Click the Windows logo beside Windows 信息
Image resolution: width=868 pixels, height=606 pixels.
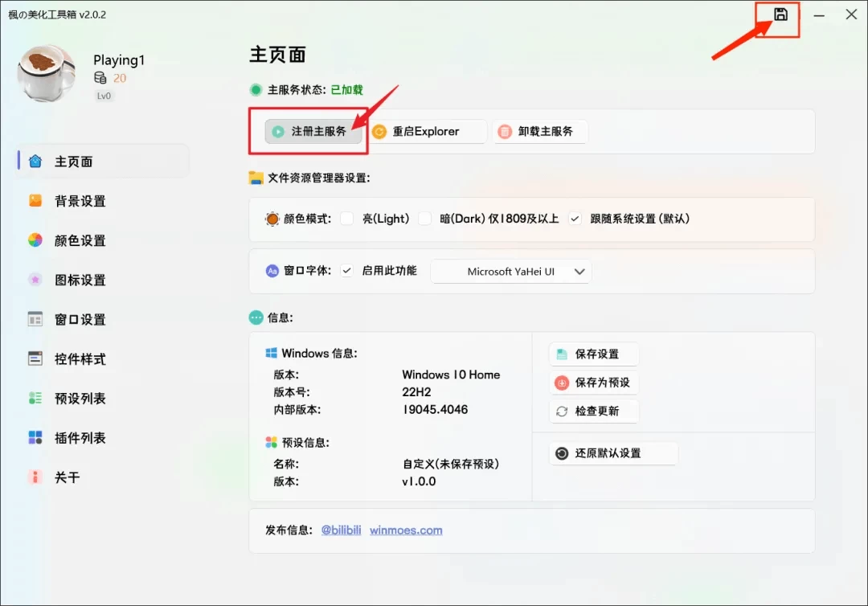click(x=272, y=353)
